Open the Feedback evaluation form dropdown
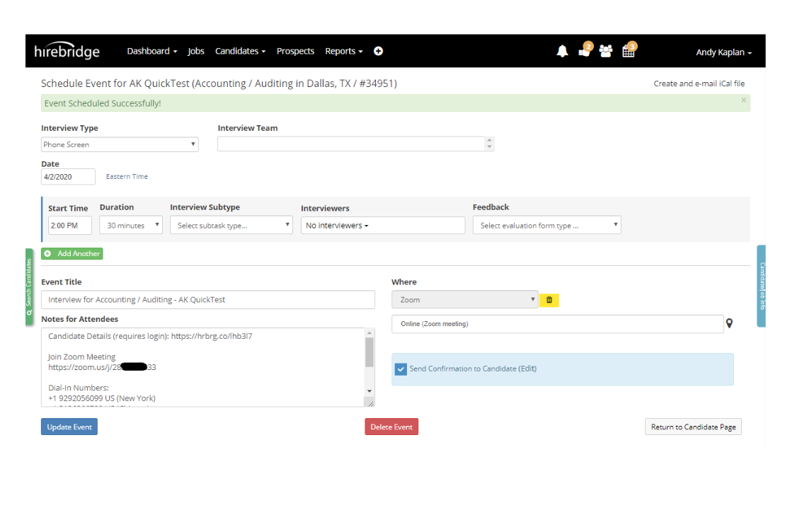This screenshot has height=532, width=807. point(546,225)
